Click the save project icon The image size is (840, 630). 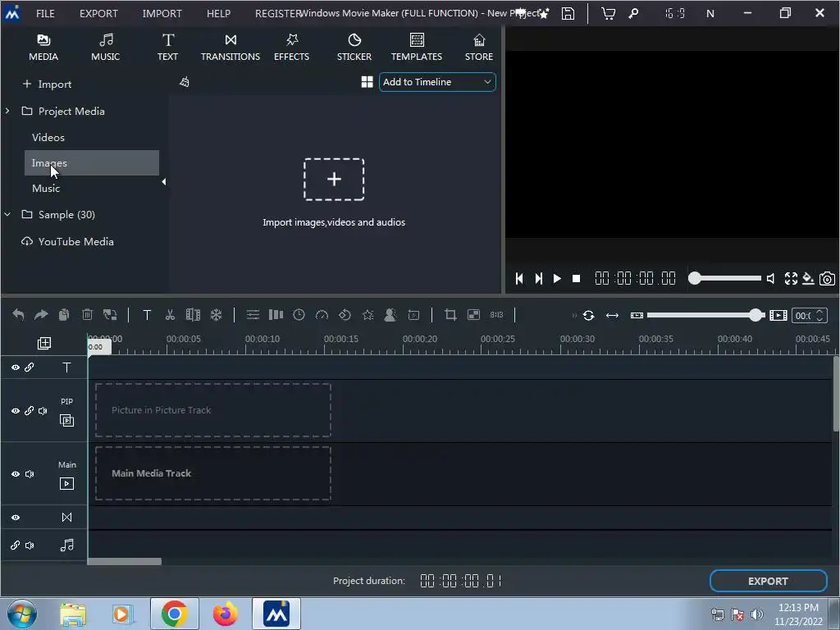568,13
